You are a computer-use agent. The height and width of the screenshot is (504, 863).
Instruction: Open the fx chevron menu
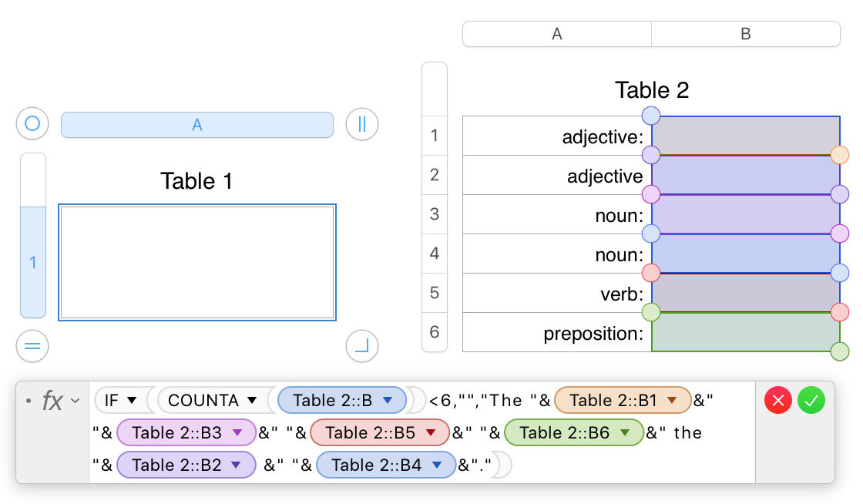(x=76, y=401)
